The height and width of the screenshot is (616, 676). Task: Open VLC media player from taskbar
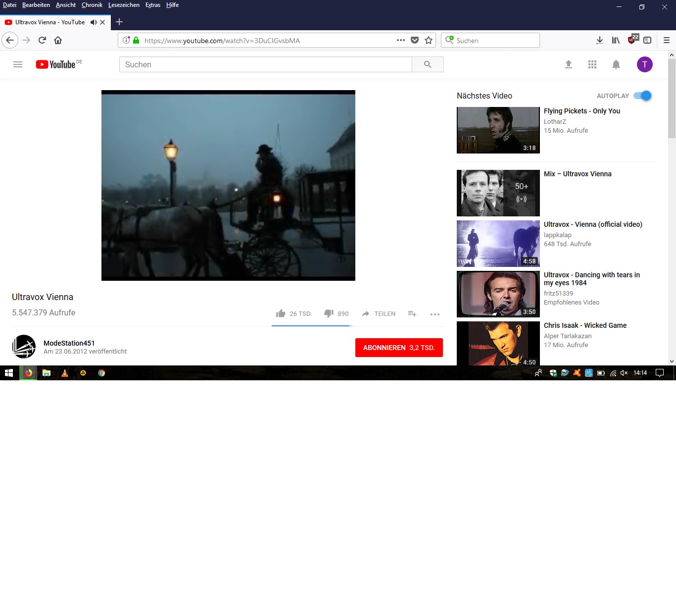click(65, 373)
